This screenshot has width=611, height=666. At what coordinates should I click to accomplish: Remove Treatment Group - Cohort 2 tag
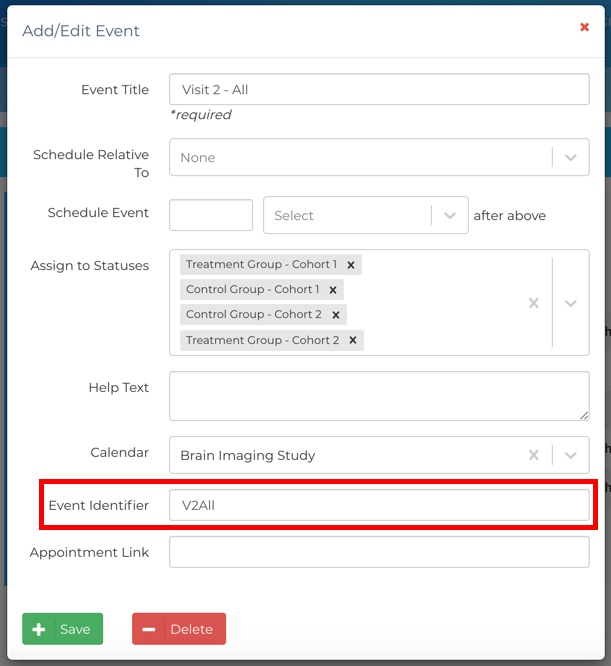[353, 341]
